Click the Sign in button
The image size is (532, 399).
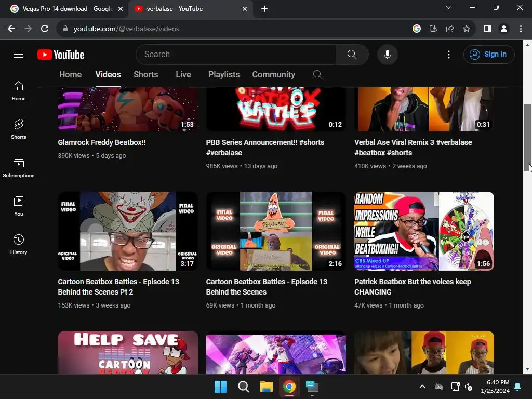[x=489, y=54]
